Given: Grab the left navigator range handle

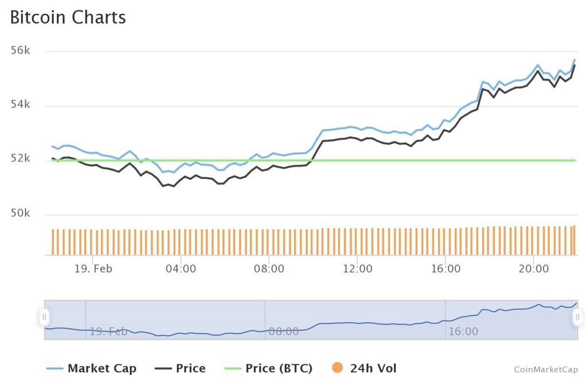Looking at the screenshot, I should click(44, 317).
